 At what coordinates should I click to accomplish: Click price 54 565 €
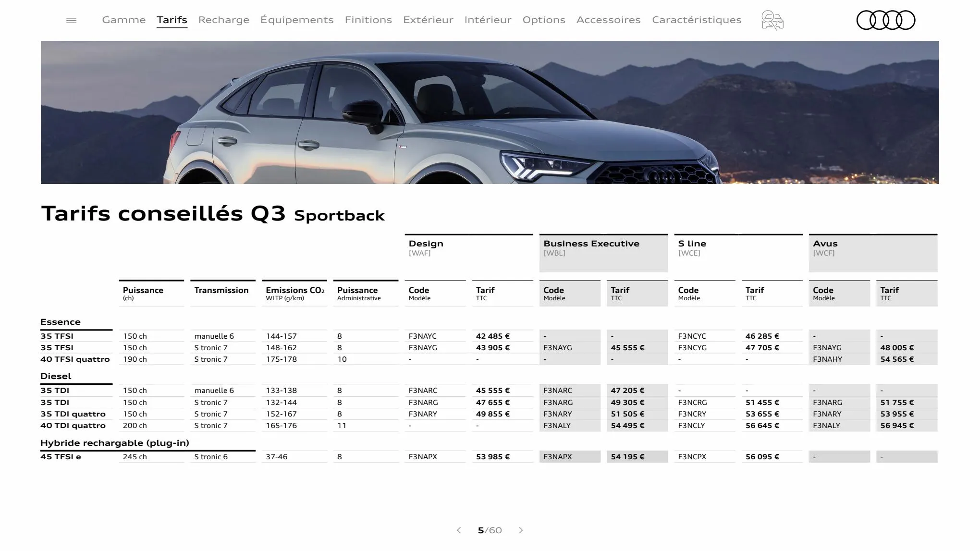pos(897,359)
